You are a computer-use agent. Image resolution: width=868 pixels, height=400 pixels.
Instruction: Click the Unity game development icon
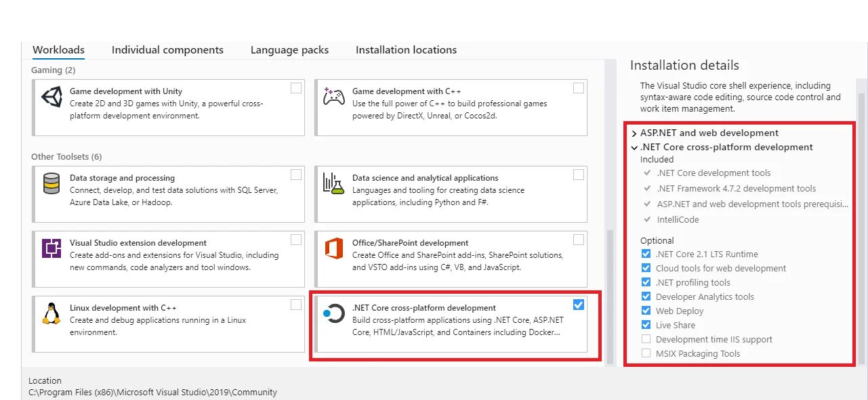[51, 97]
